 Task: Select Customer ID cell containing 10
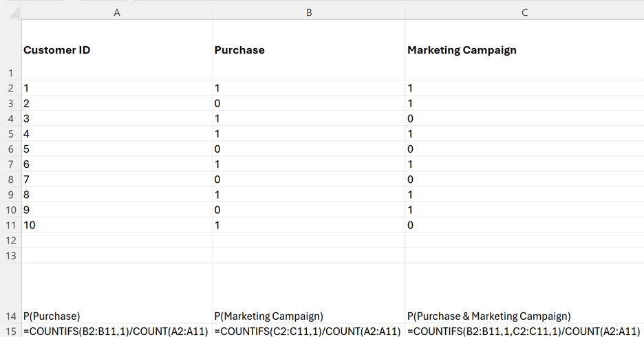coord(116,225)
